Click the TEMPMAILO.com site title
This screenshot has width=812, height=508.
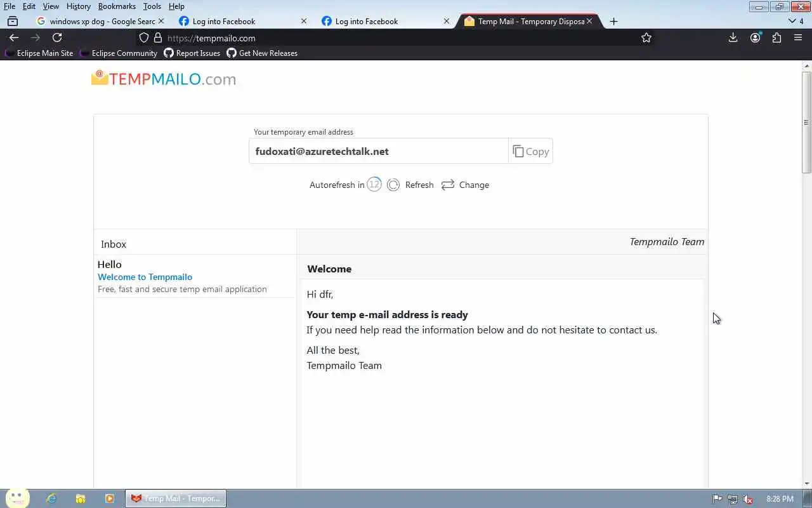(173, 79)
